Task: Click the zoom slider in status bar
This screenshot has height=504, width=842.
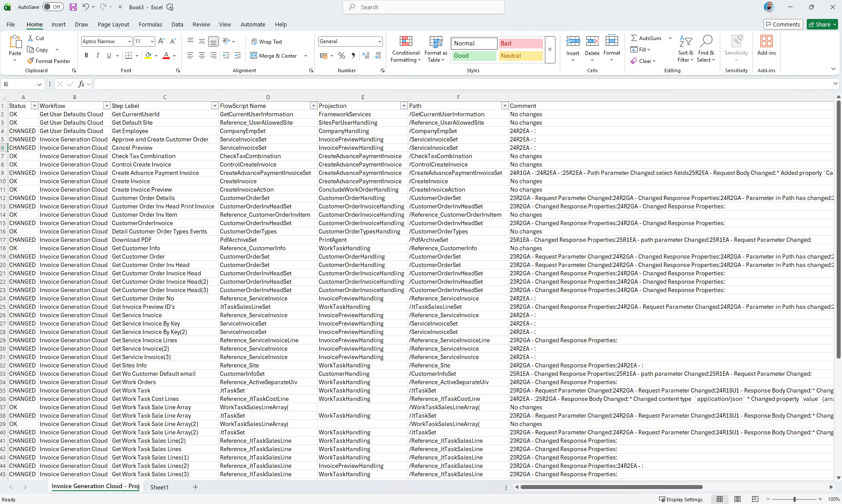Action: click(794, 499)
